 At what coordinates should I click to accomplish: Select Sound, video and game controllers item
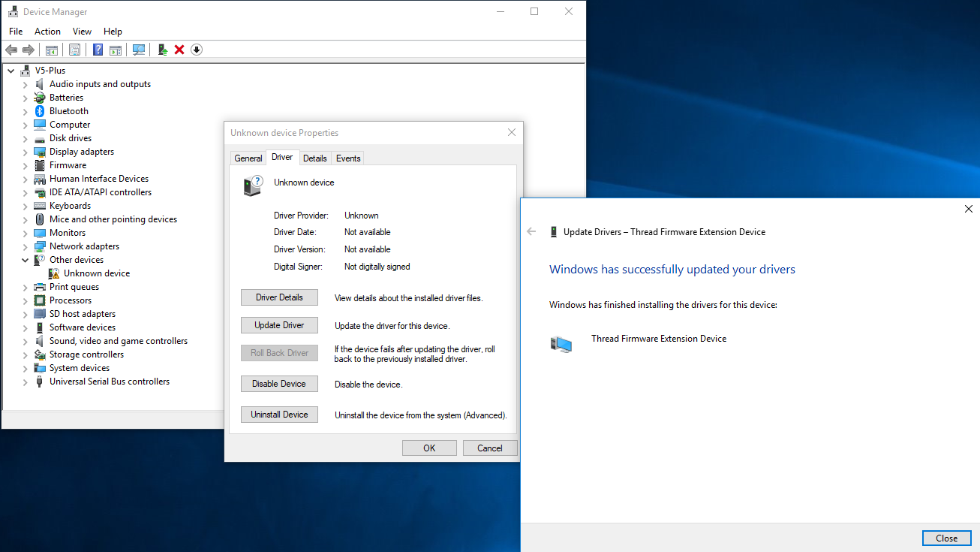[119, 341]
